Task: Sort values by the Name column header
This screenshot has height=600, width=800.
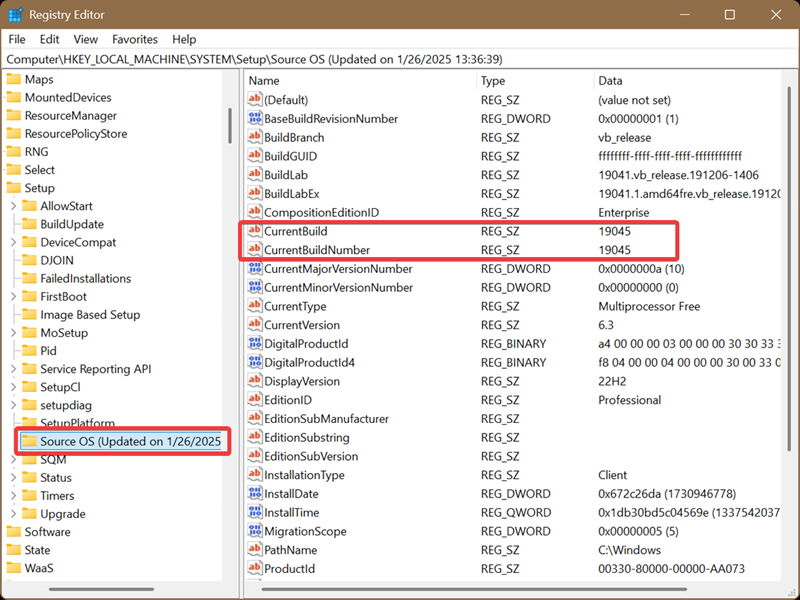Action: [x=361, y=81]
